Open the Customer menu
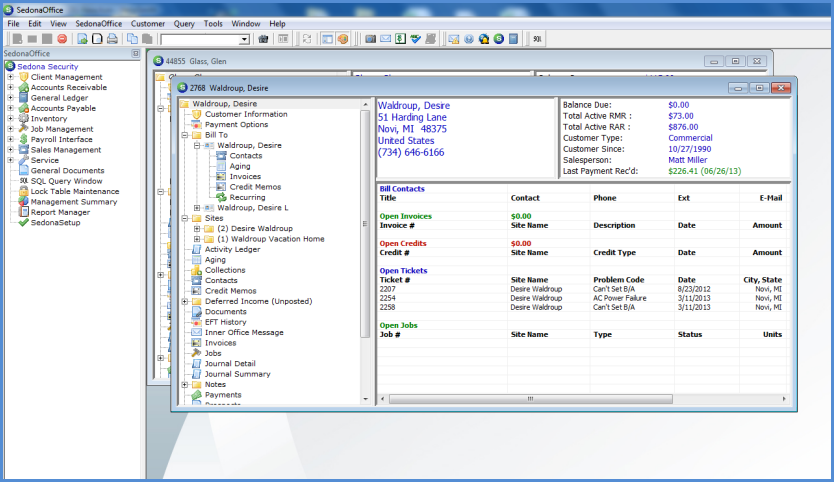Viewport: 834px width, 482px height. [148, 24]
